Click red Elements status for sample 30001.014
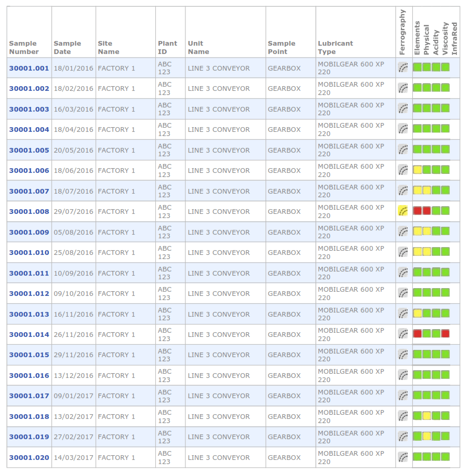This screenshot has height=476, width=470. (x=418, y=334)
